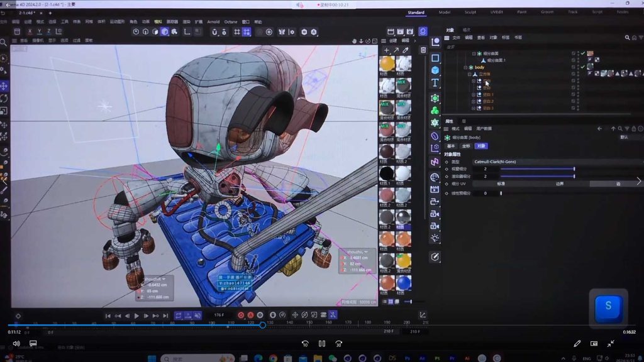Image resolution: width=644 pixels, height=362 pixels.
Task: Click the green cloner icon
Action: (435, 111)
